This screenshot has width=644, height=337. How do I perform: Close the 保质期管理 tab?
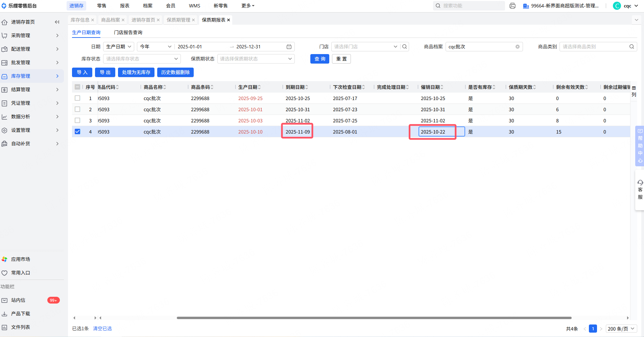pos(193,20)
